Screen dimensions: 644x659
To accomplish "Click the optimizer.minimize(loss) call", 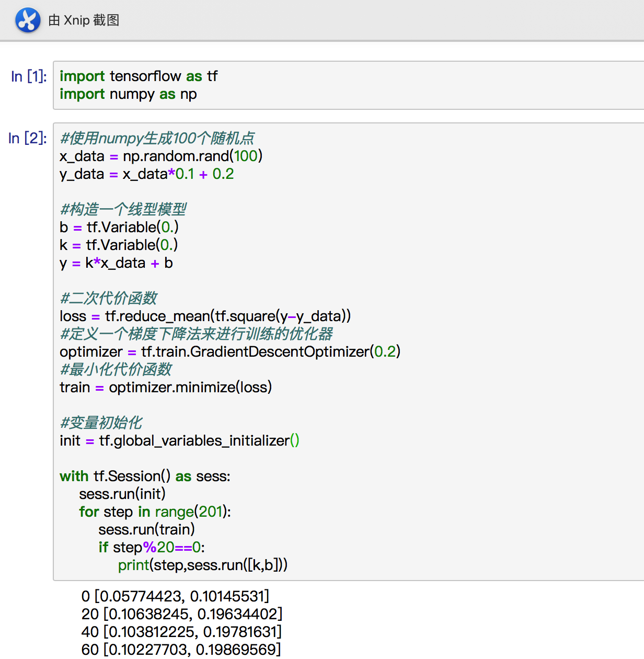I will click(165, 387).
